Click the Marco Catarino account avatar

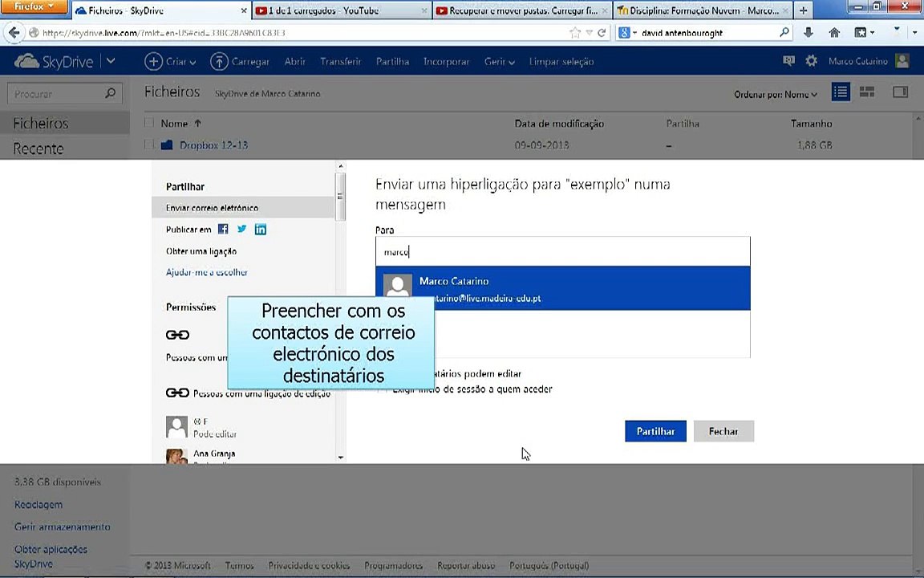tap(902, 60)
